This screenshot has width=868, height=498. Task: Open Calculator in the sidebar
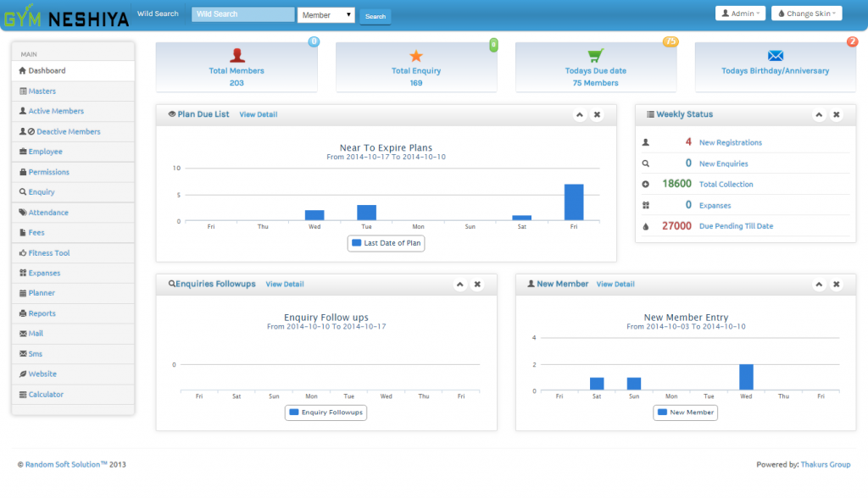73,395
